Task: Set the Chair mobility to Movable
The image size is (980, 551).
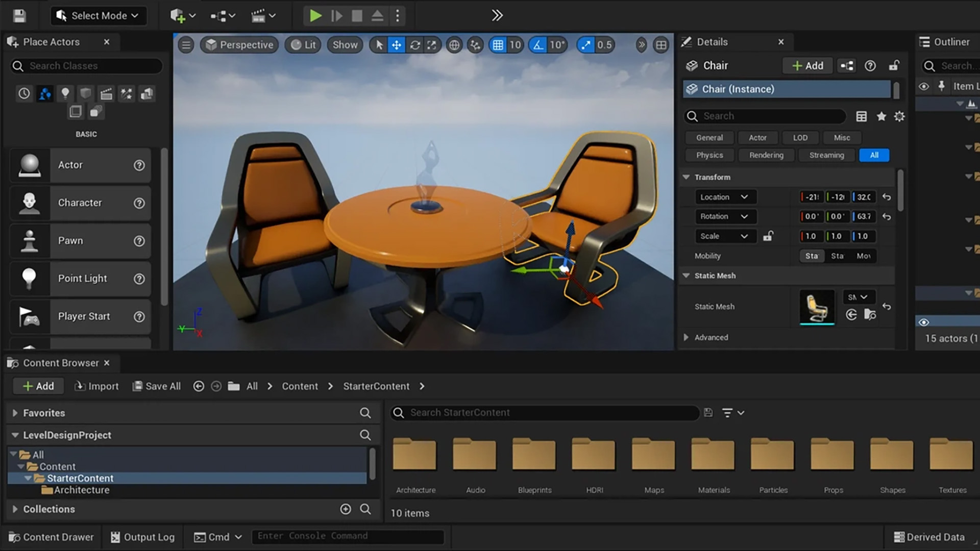Action: pyautogui.click(x=864, y=256)
